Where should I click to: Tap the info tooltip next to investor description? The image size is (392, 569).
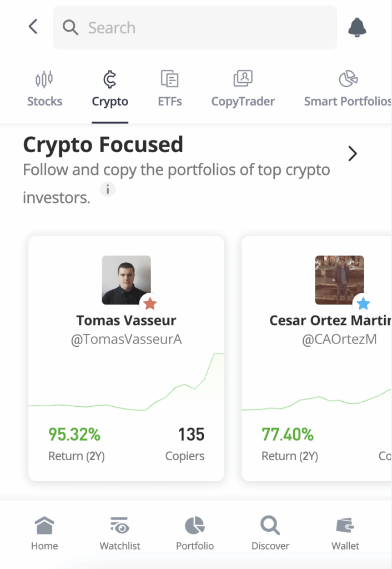tap(108, 189)
